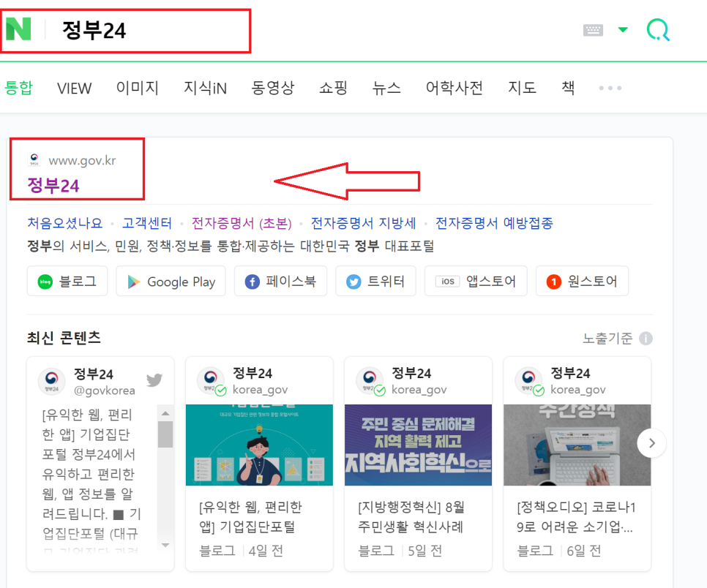
Task: Open the purple 정부24 site title link
Action: [x=53, y=186]
